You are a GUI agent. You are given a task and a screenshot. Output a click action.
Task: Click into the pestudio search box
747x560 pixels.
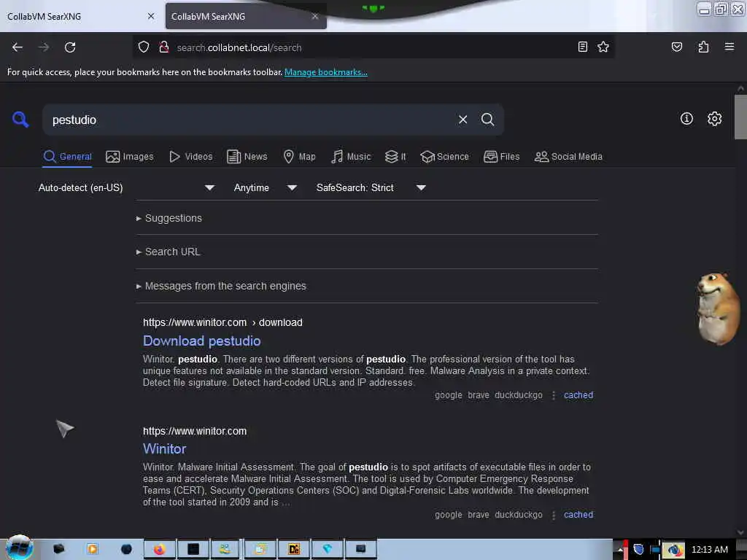coord(250,120)
